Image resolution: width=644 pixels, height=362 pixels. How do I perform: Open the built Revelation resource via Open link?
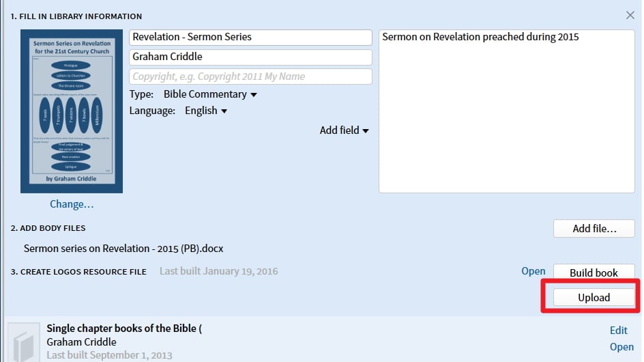[533, 271]
